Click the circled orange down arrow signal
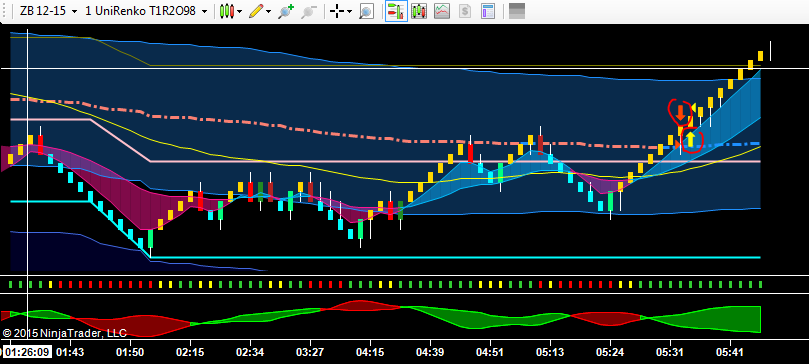Screen dimensions: 809x364 point(681,112)
